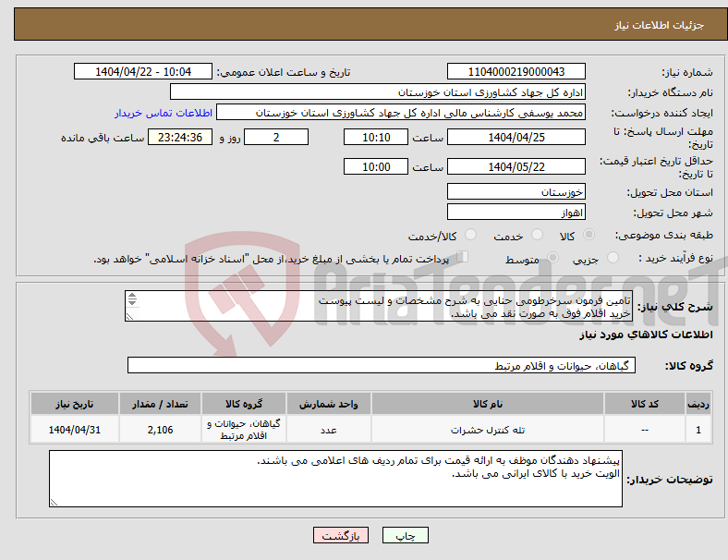Click the need date cell 1404/04/31
This screenshot has height=560, width=728.
pyautogui.click(x=74, y=430)
